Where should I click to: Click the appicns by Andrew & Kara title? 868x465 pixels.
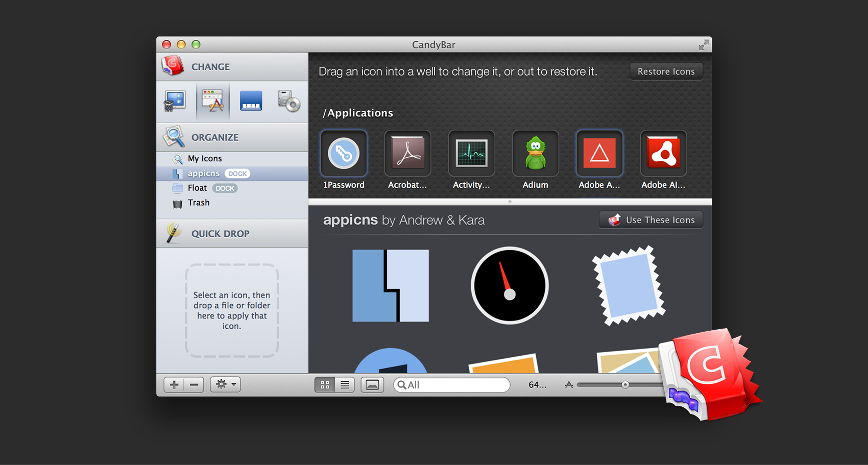[404, 220]
